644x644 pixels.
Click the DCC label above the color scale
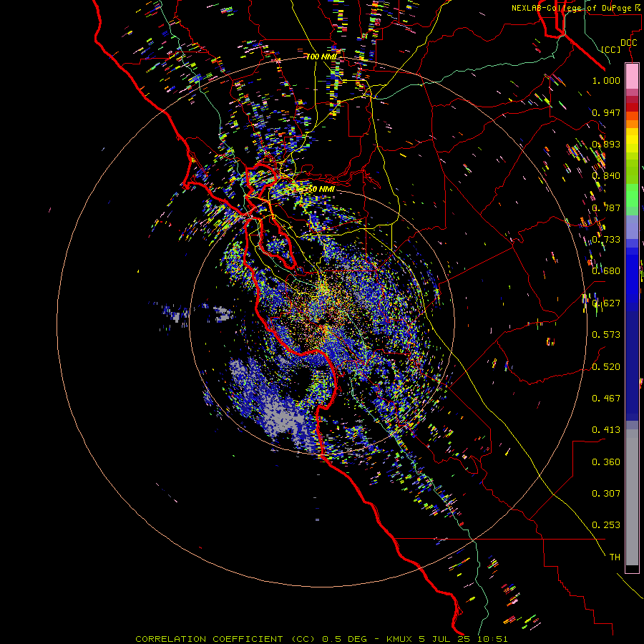tap(628, 43)
